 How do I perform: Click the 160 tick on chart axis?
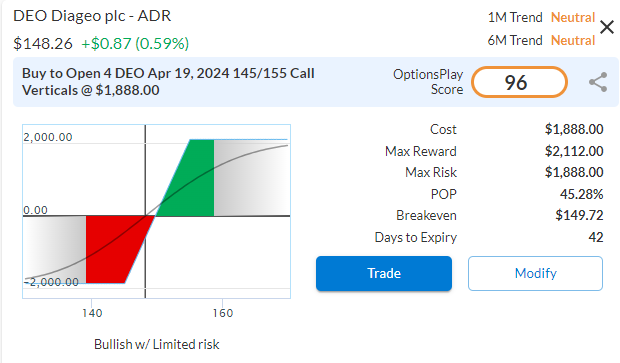[x=223, y=313]
